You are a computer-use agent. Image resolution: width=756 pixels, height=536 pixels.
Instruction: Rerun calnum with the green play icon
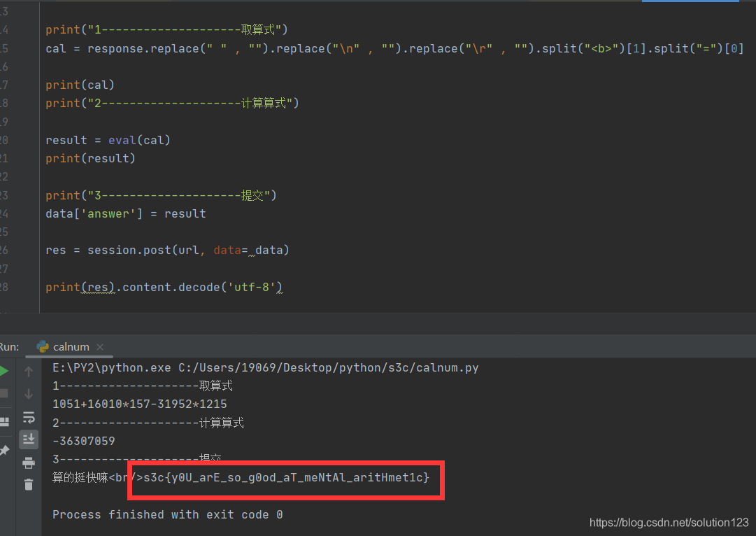[x=3, y=371]
